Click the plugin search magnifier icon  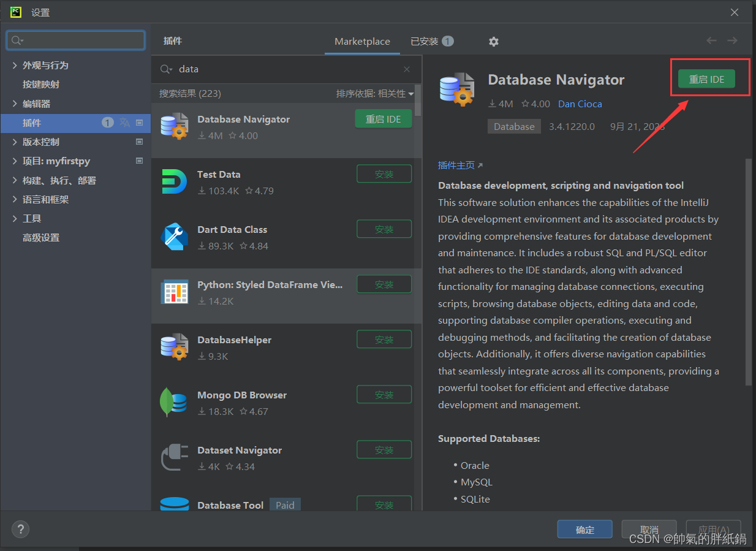tap(165, 69)
